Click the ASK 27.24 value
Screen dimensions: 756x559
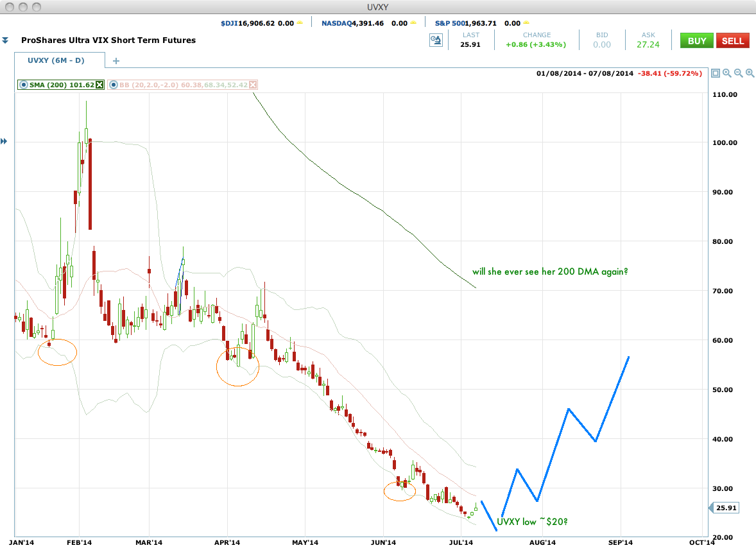click(x=648, y=44)
